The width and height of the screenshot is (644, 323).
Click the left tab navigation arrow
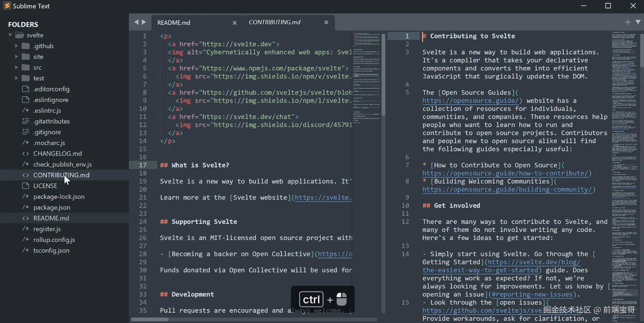coord(137,22)
